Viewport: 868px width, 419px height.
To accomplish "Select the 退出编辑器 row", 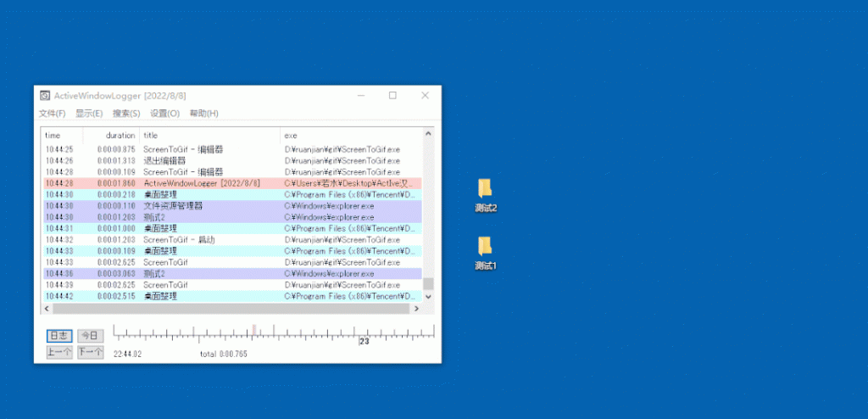I will coord(232,160).
